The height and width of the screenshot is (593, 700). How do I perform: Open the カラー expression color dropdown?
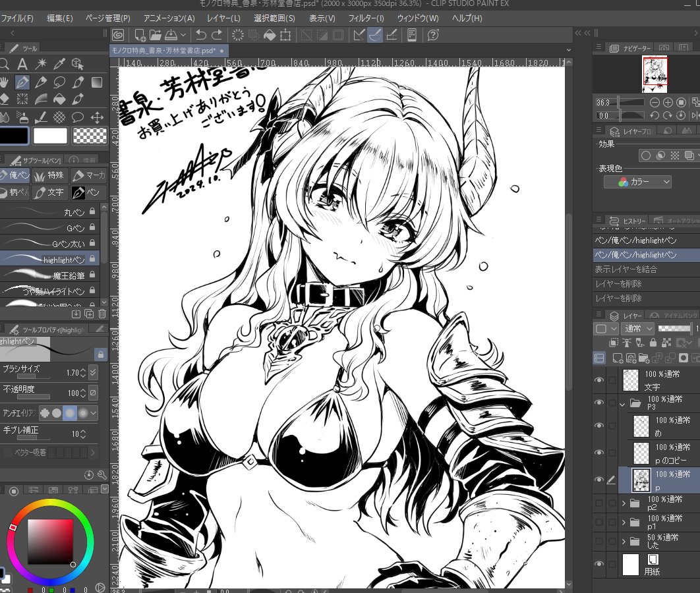pyautogui.click(x=637, y=182)
